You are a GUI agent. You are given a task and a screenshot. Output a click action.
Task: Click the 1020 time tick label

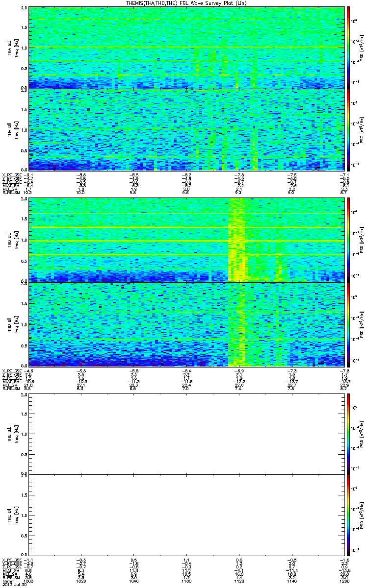[x=81, y=582]
